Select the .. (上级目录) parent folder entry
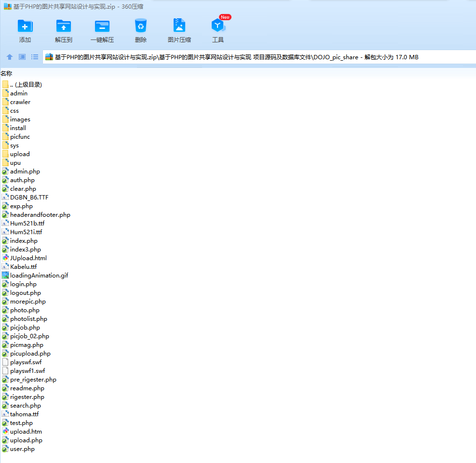The height and width of the screenshot is (463, 476). pos(22,85)
